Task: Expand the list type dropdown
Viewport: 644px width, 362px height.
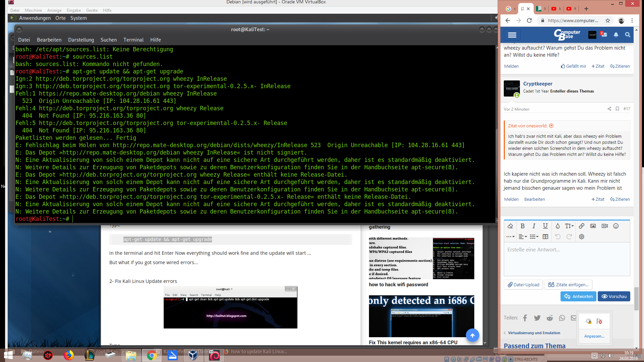Action: click(x=534, y=237)
